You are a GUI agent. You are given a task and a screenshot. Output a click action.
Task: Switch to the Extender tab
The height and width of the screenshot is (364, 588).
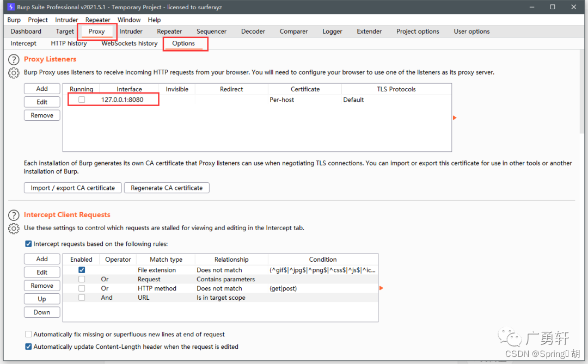click(369, 32)
